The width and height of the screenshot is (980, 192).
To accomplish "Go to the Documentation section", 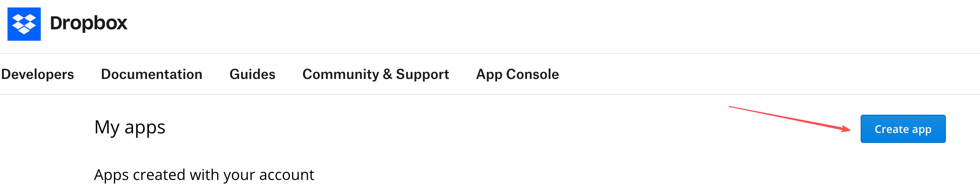I will pyautogui.click(x=151, y=74).
